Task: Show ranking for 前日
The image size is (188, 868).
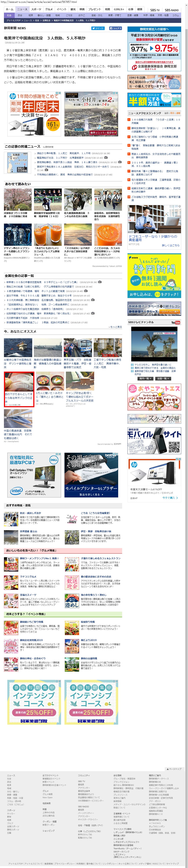Action: click(x=172, y=113)
